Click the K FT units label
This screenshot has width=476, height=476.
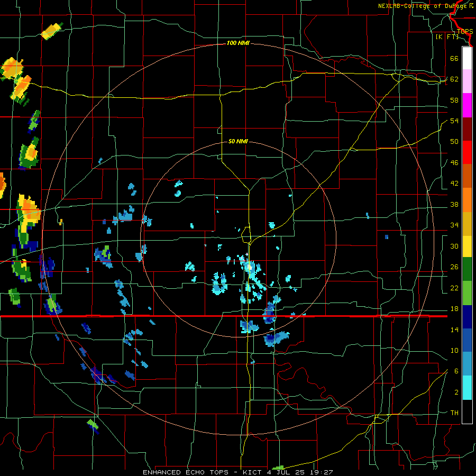[447, 36]
